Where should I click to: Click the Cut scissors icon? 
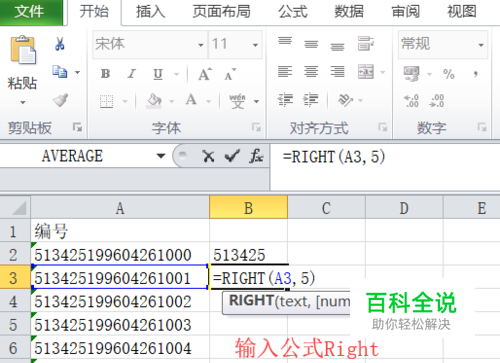(x=60, y=44)
